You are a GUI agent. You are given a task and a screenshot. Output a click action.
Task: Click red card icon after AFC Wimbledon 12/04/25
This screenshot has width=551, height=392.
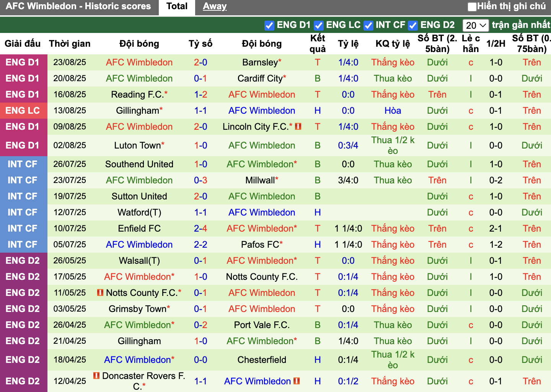[297, 381]
